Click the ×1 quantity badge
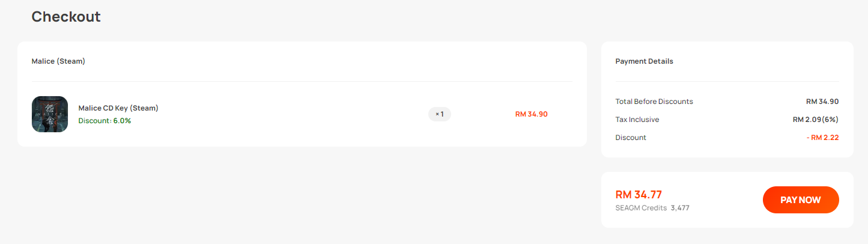This screenshot has width=868, height=244. tap(440, 114)
